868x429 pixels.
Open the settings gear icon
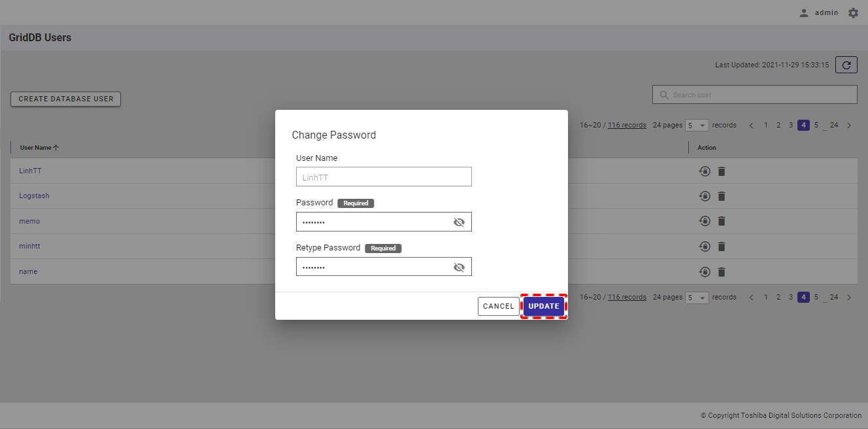coord(853,13)
